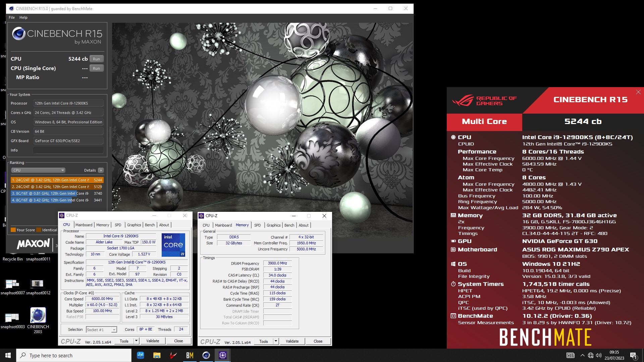
Task: Show hidden system tray icons
Action: click(x=582, y=355)
